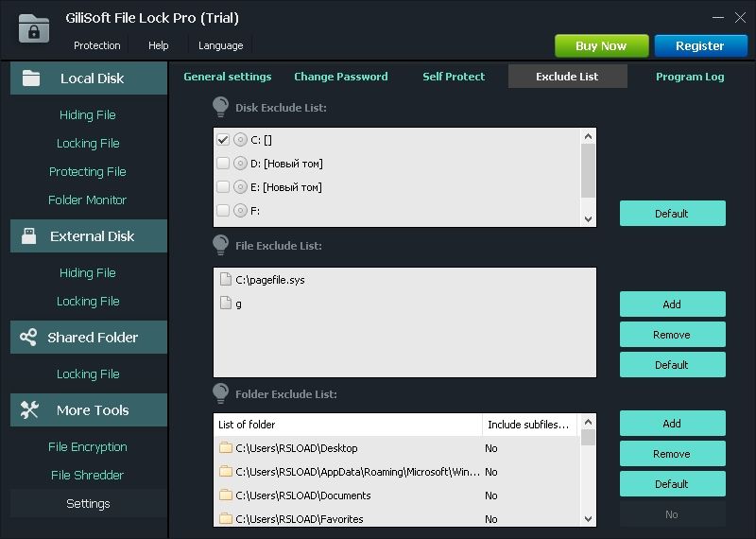Viewport: 756px width, 539px height.
Task: Click the External Disk USB icon
Action: coord(29,236)
